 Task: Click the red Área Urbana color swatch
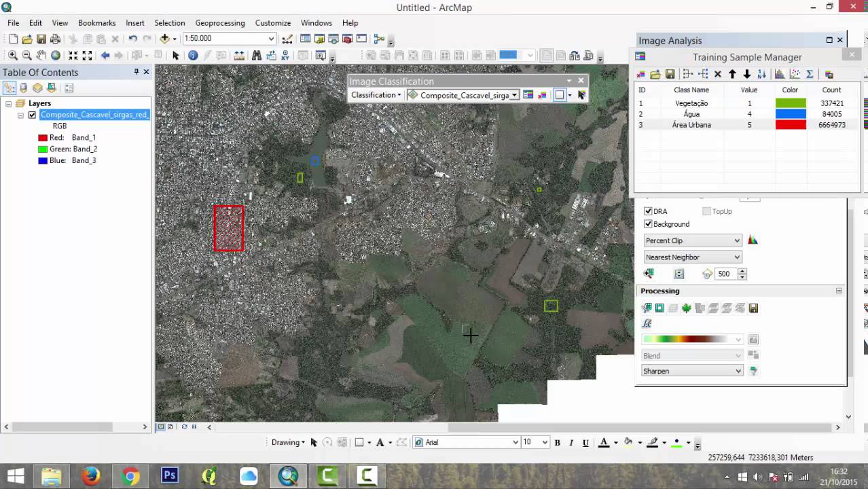point(791,125)
